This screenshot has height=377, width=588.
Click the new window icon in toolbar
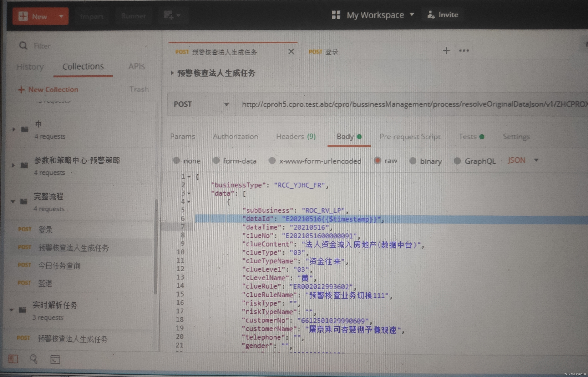169,15
